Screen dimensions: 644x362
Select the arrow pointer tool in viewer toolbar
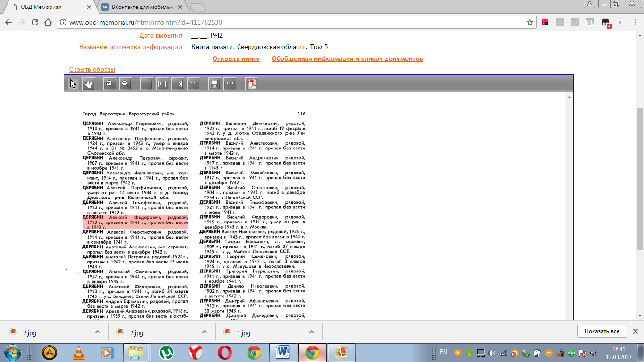pos(73,84)
